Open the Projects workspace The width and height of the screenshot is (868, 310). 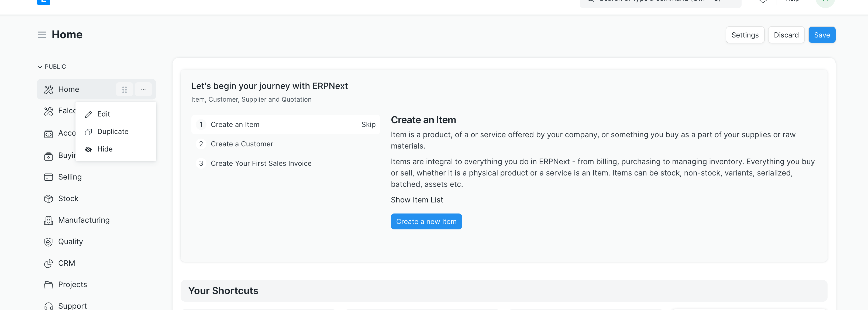97,285
